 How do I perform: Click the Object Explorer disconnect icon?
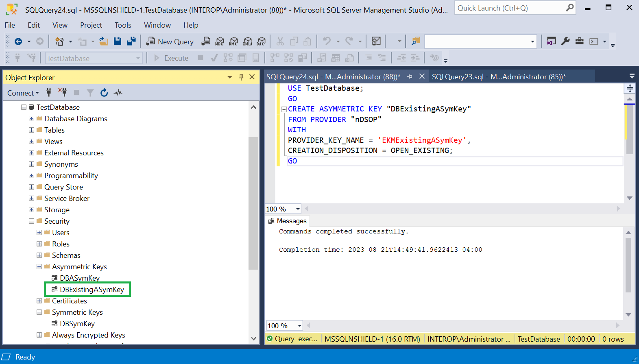(x=62, y=92)
